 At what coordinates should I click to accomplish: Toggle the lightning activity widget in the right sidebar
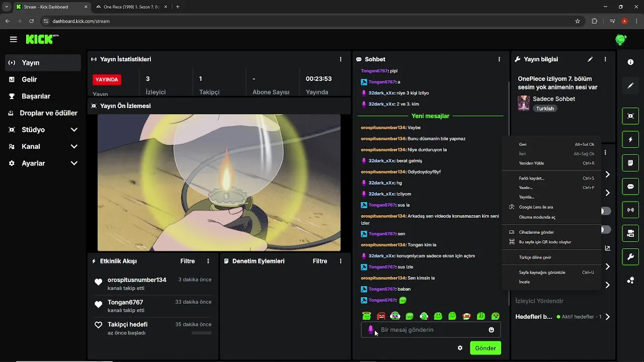(x=630, y=139)
